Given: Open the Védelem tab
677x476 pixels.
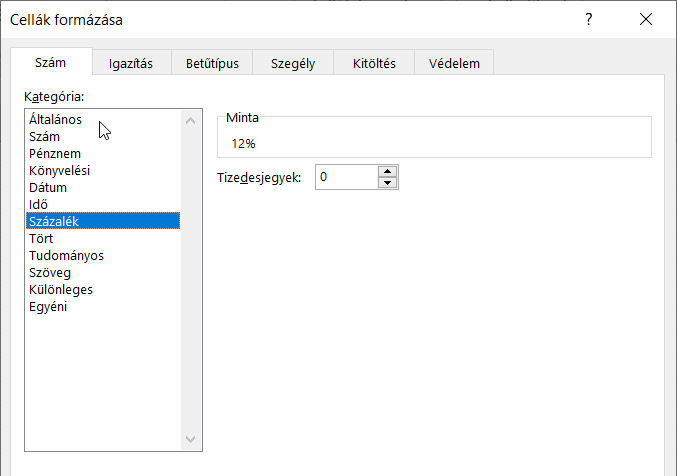Looking at the screenshot, I should [x=454, y=63].
